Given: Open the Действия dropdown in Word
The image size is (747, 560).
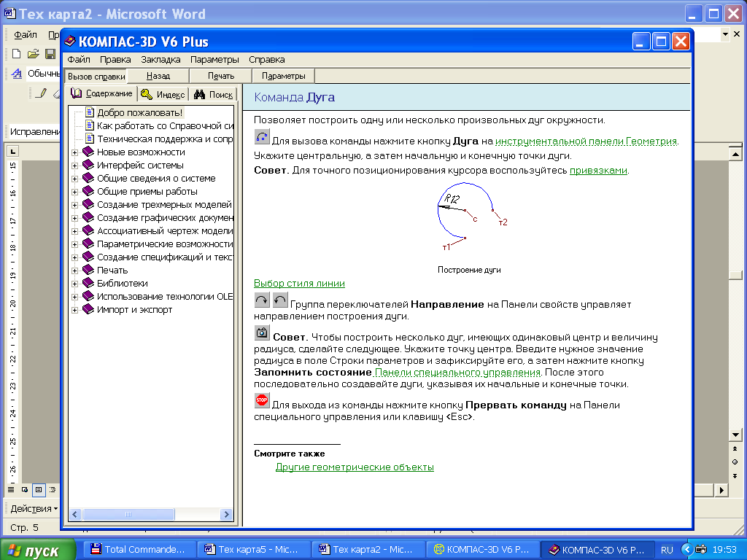Looking at the screenshot, I should [34, 508].
